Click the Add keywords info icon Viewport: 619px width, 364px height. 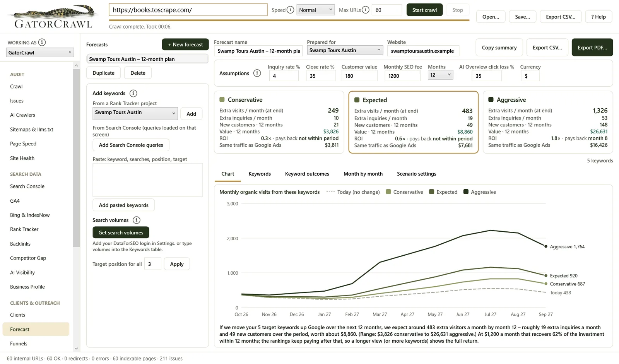[133, 93]
